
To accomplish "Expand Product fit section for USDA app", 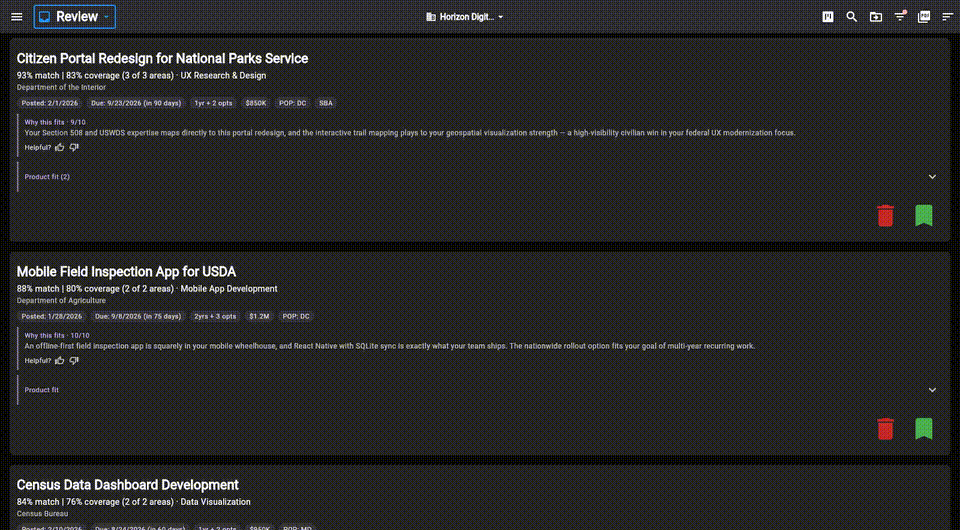I will pos(932,390).
